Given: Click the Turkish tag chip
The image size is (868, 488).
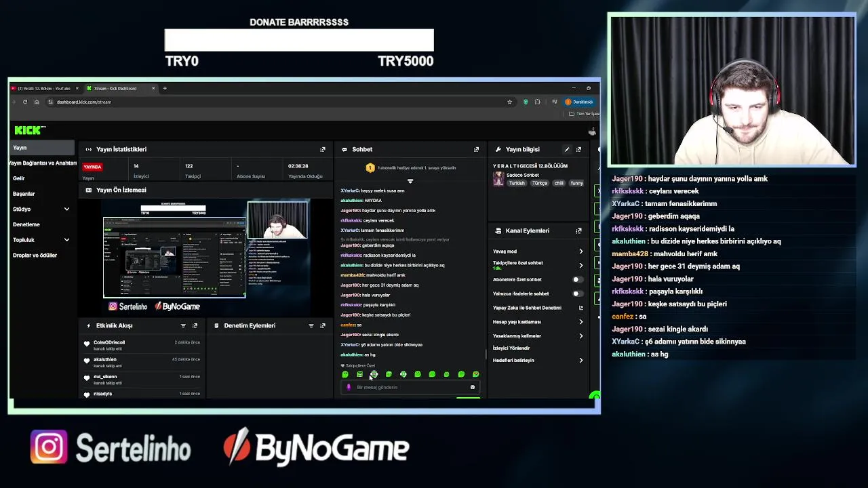Looking at the screenshot, I should 517,183.
